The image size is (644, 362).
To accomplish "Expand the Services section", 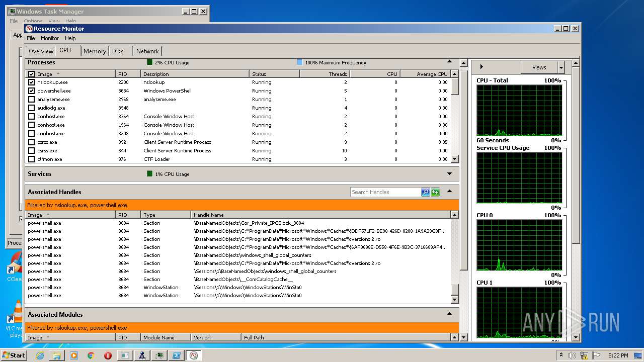I will (x=450, y=174).
